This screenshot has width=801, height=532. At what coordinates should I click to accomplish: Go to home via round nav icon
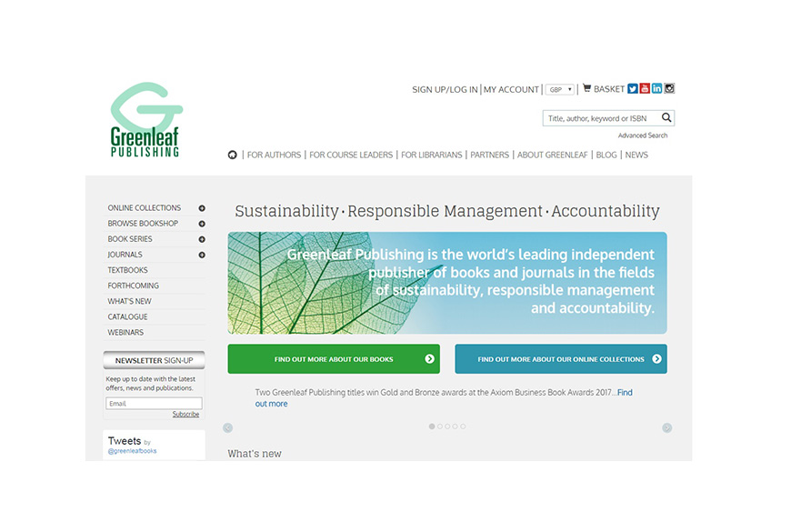[x=233, y=155]
